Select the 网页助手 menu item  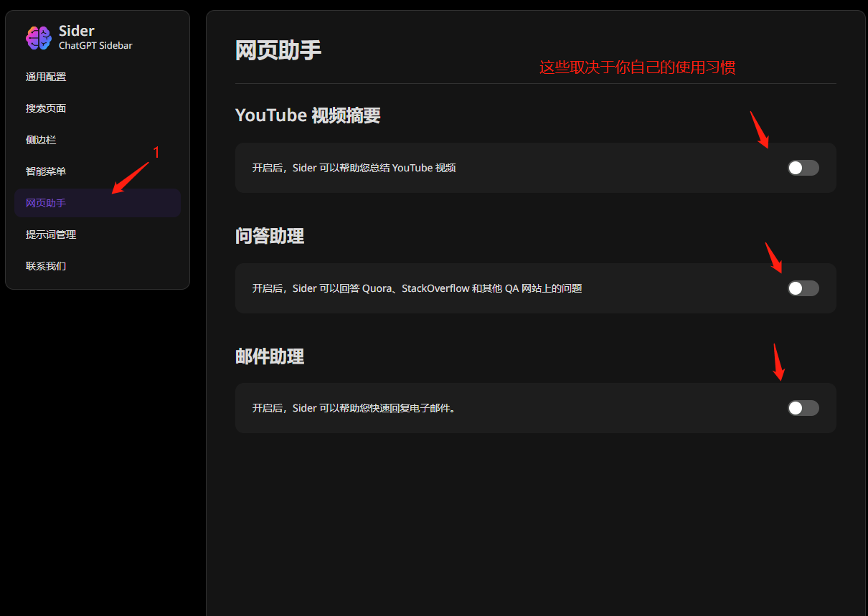click(x=46, y=203)
